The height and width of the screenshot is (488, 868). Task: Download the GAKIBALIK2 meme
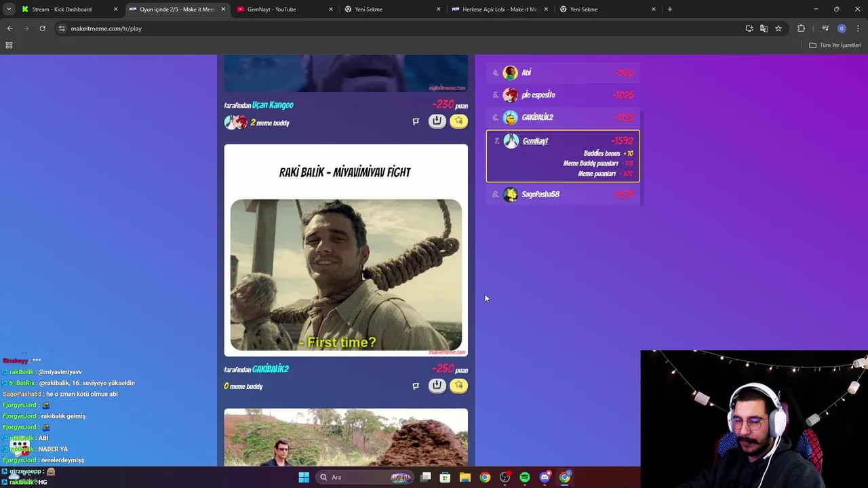[x=437, y=386]
